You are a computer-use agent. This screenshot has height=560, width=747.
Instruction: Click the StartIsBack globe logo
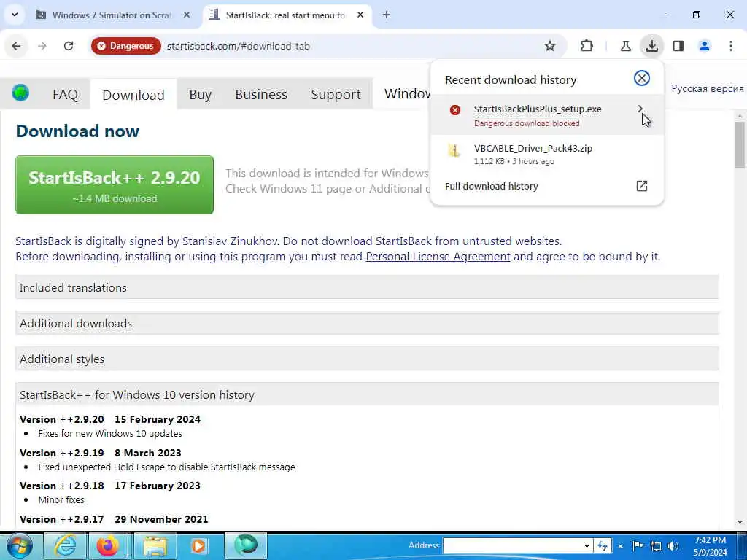(x=20, y=93)
